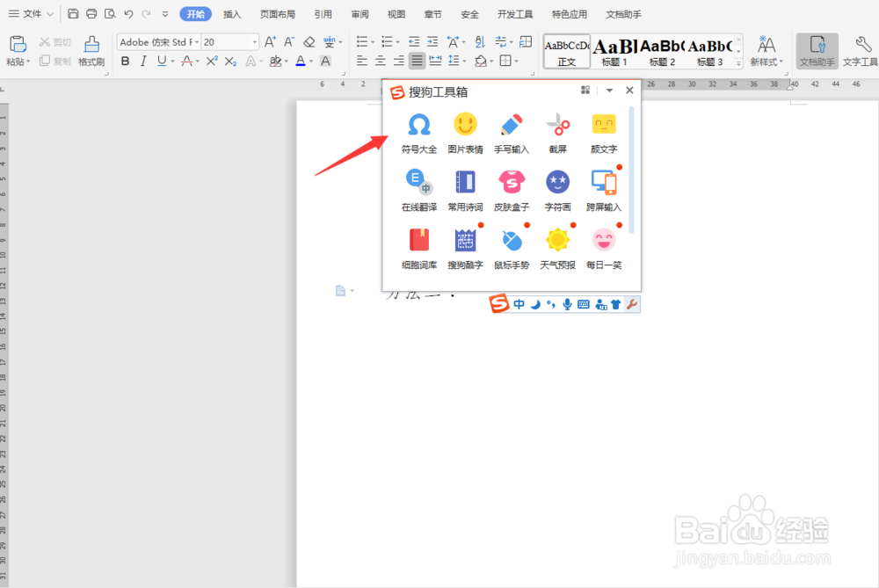
Task: Open 搜狗酷字 tool
Action: [465, 249]
